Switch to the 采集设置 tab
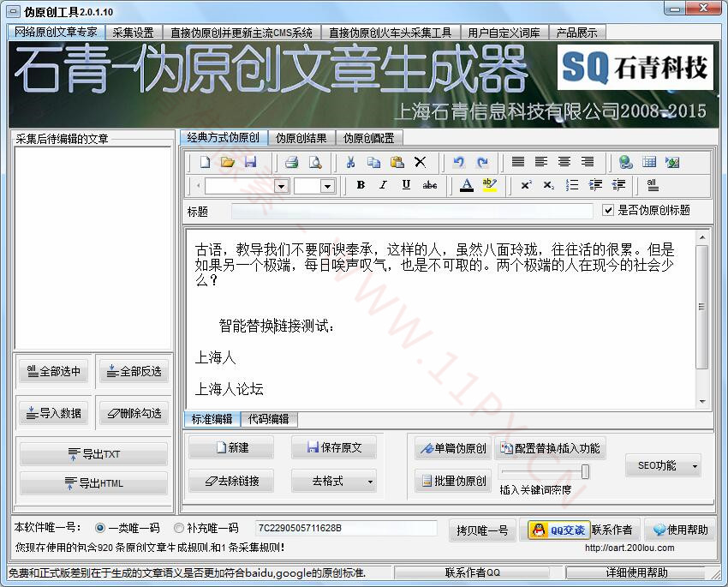The image size is (728, 587). (134, 33)
